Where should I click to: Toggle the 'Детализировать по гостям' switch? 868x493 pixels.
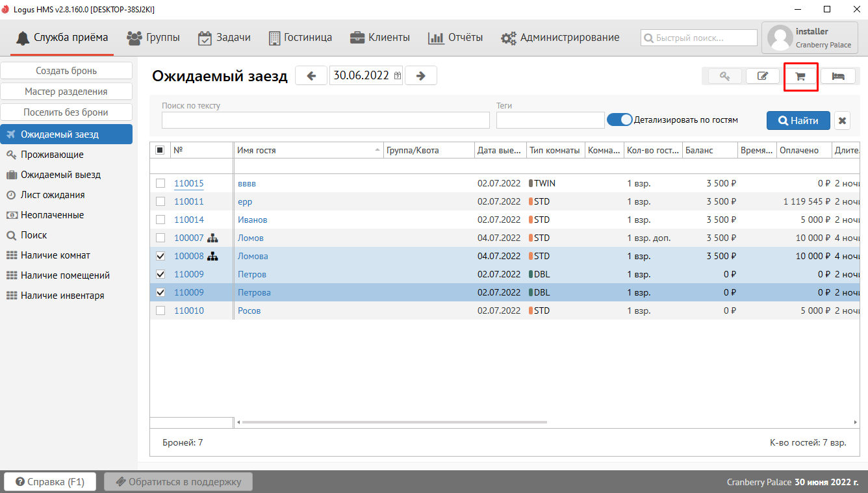click(x=619, y=120)
